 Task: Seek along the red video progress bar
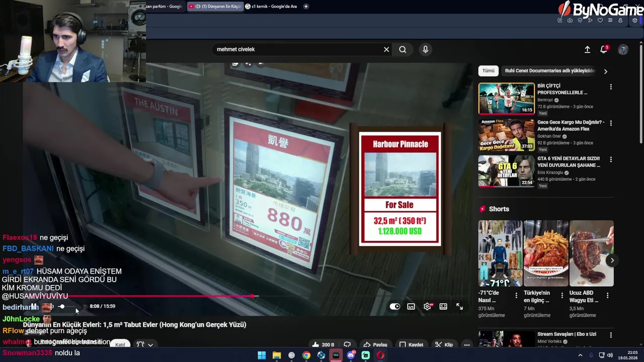247,296
